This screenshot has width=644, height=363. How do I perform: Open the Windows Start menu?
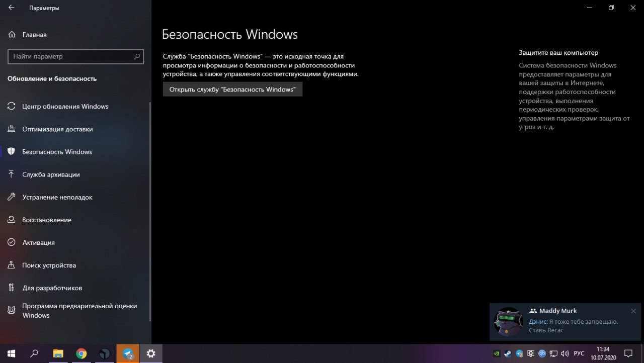(11, 353)
